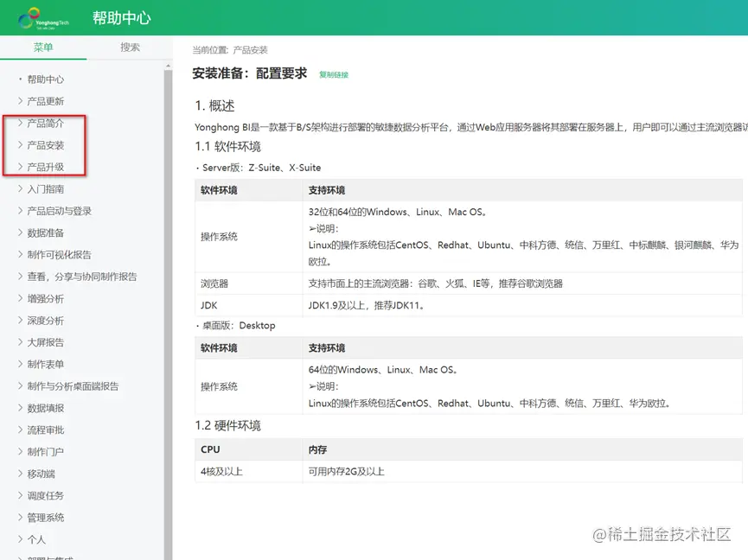Click the CPU column header

pyautogui.click(x=248, y=449)
